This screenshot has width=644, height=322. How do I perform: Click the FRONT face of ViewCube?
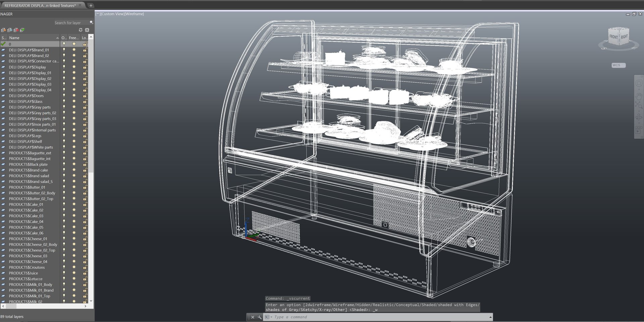tap(613, 37)
